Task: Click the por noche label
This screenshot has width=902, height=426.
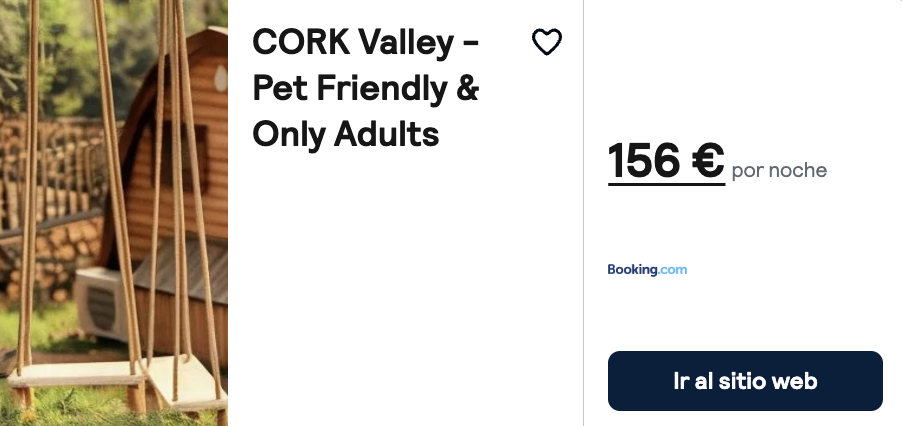Action: pos(779,171)
